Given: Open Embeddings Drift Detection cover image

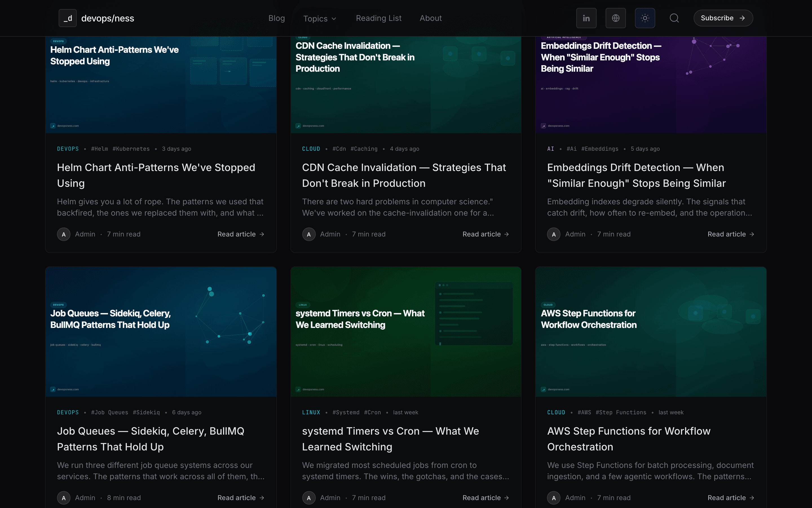Looking at the screenshot, I should click(x=651, y=85).
